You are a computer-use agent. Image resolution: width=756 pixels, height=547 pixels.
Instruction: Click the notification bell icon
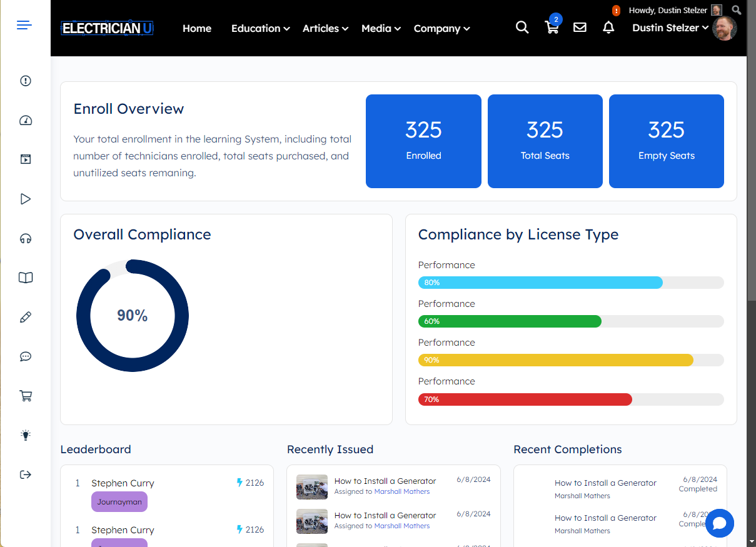[608, 28]
